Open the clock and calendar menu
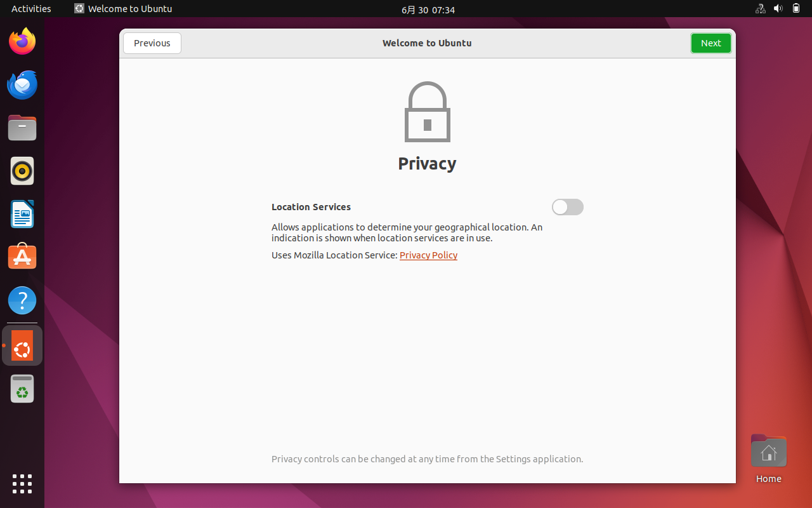 (428, 10)
